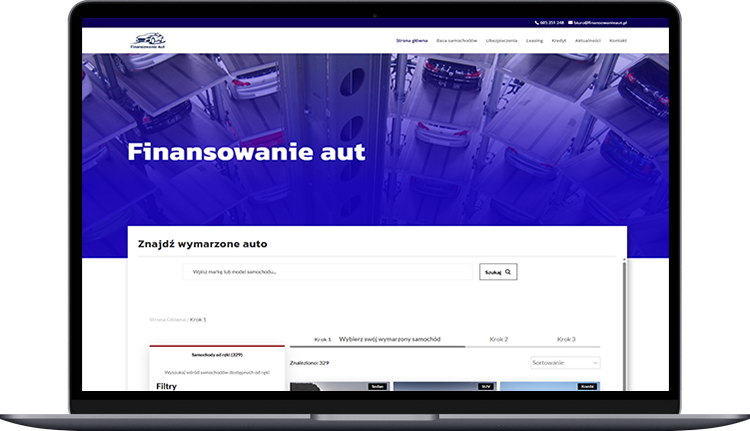The image size is (750, 431).
Task: Open the Sortowanie dropdown
Action: [565, 363]
